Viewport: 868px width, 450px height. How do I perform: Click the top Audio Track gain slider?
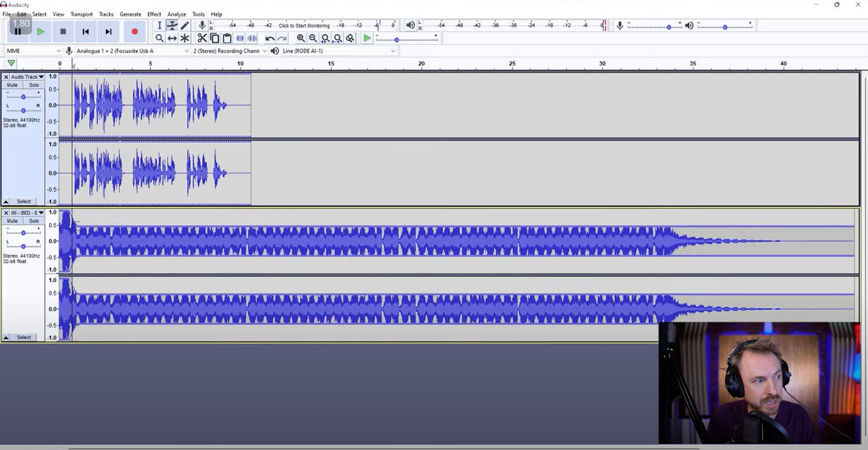point(23,97)
